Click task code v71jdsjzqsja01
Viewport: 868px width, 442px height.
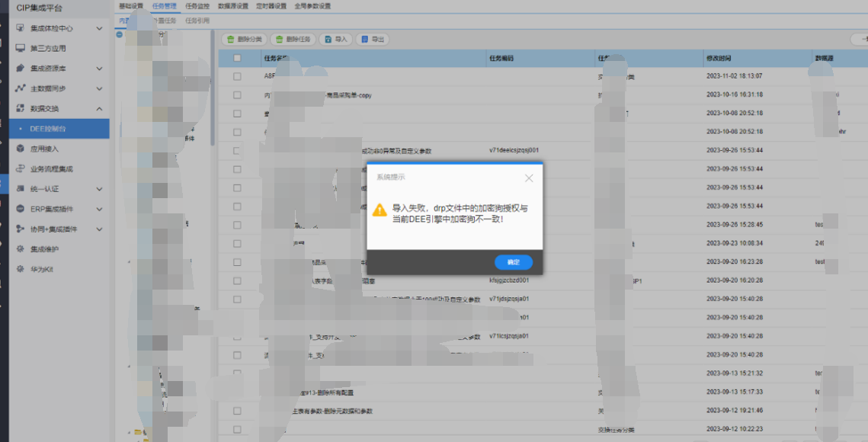pyautogui.click(x=509, y=299)
